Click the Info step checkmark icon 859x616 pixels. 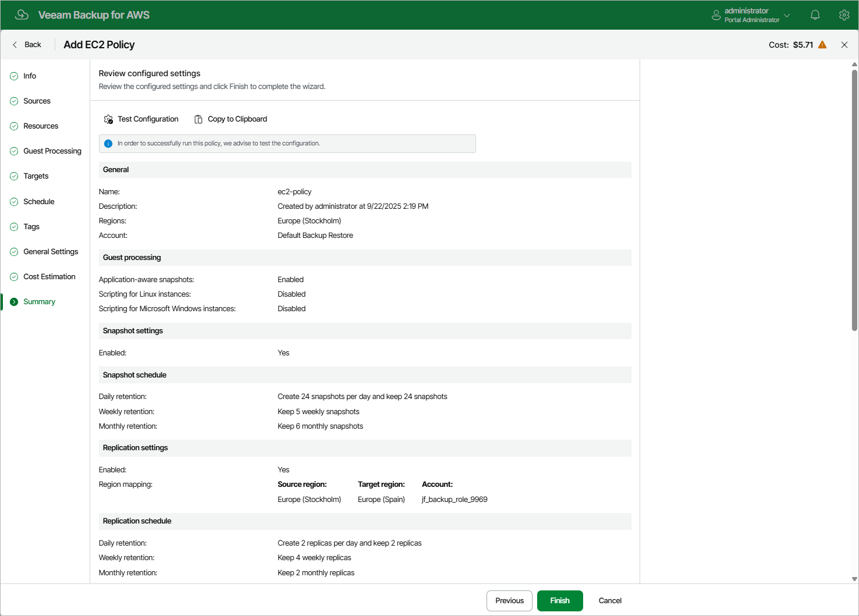[14, 76]
